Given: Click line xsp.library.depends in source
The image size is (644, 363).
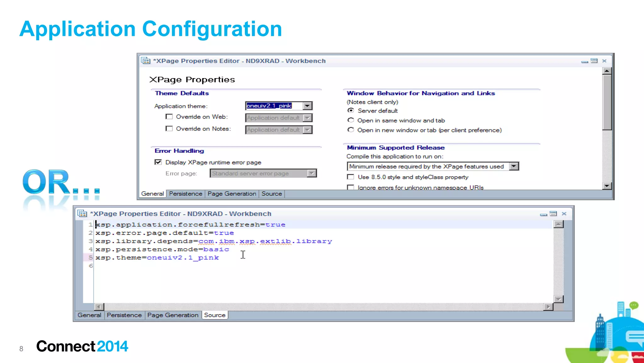Looking at the screenshot, I should (214, 241).
